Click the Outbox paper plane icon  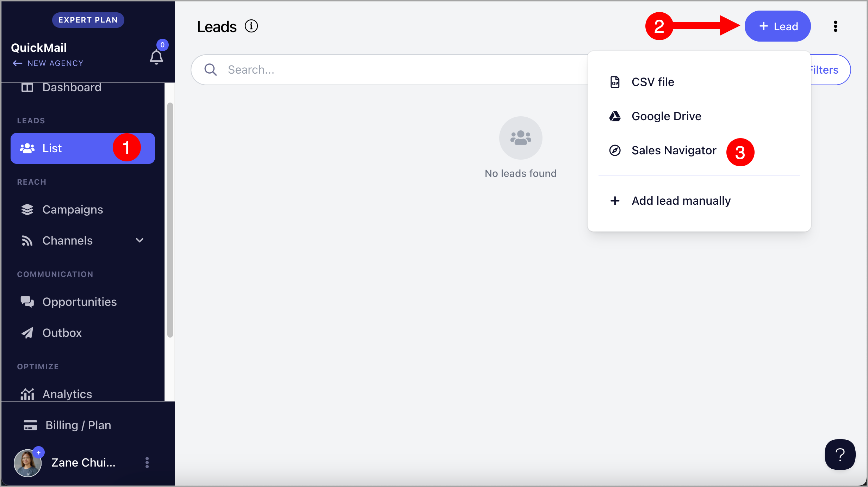coord(27,333)
